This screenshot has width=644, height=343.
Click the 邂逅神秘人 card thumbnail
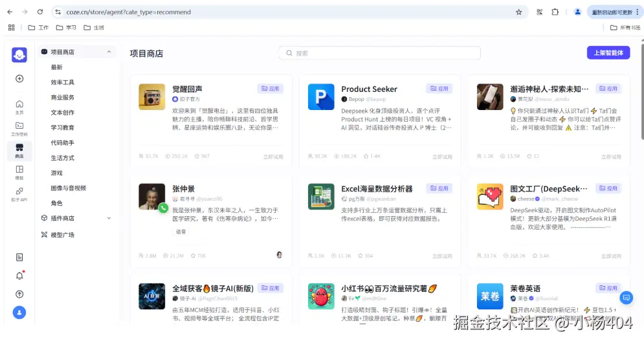click(x=490, y=97)
